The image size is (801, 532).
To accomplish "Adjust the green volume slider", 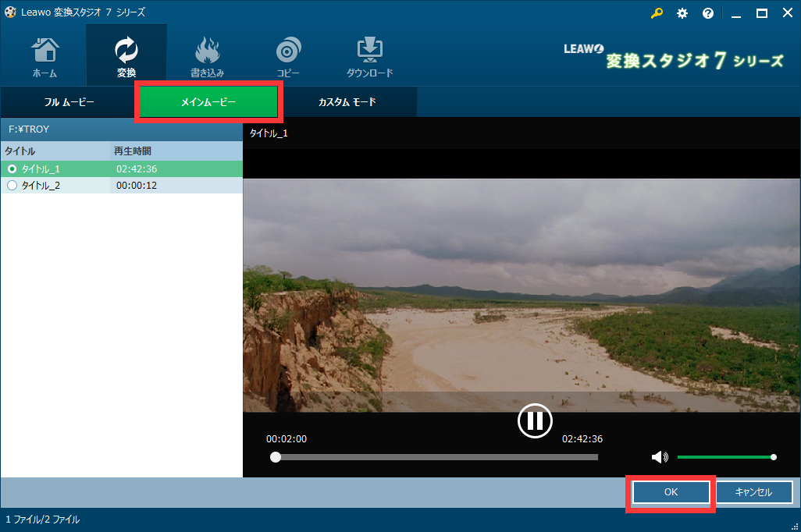I will [724, 457].
